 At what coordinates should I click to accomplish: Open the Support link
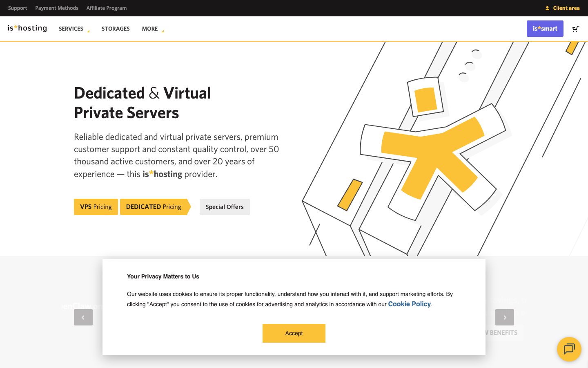(x=18, y=8)
